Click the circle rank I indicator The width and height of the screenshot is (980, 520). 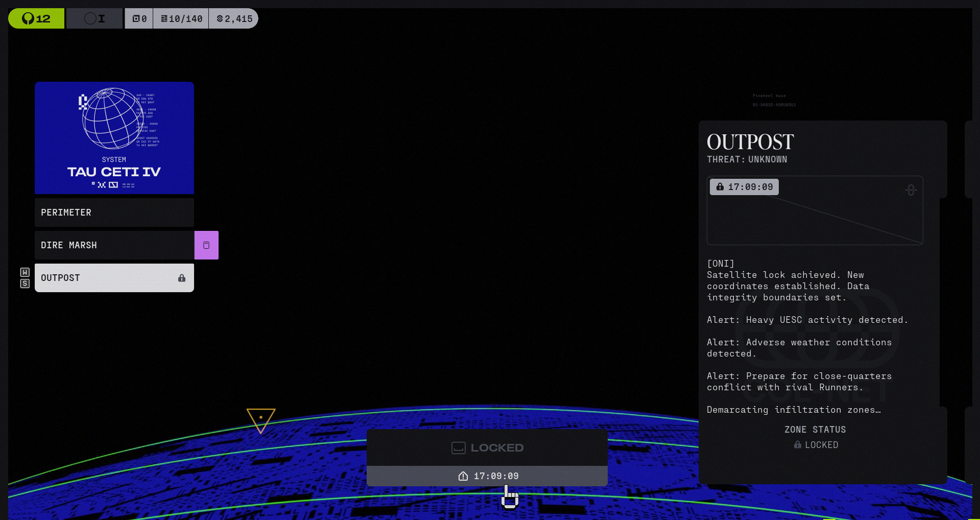[x=94, y=18]
